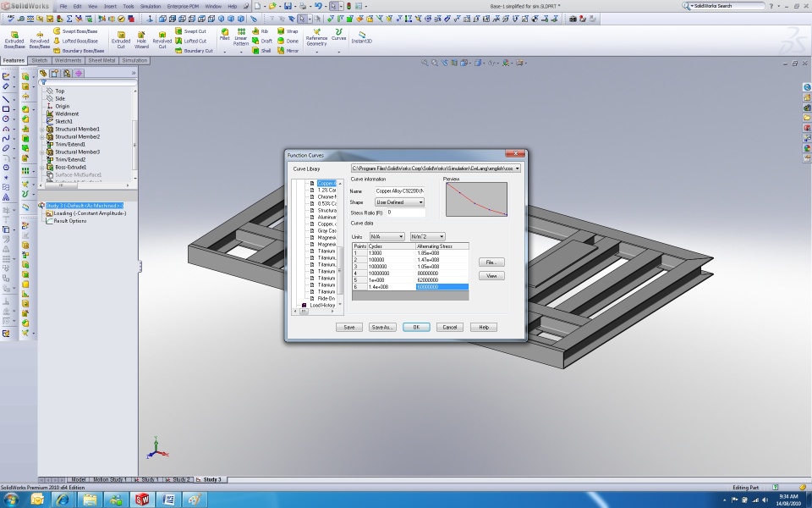Screen dimensions: 812x508
Task: Click OK in Function Curves dialog
Action: coord(416,327)
